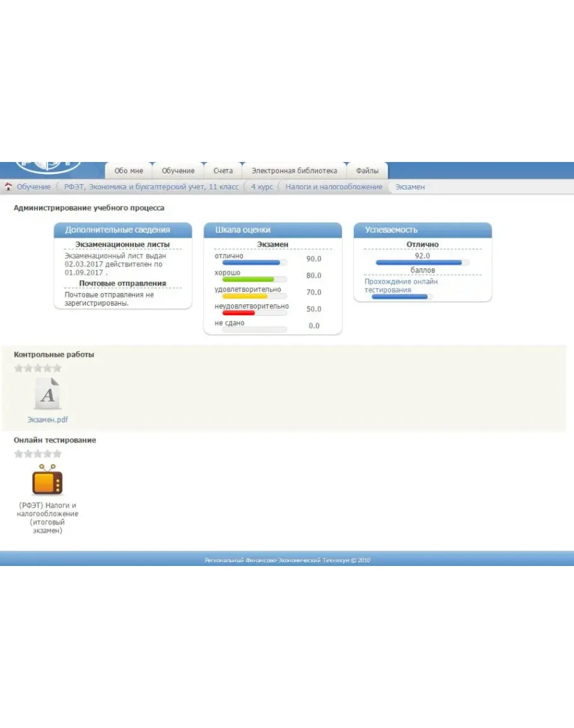Viewport: 574px width, 728px height.
Task: Switch to the Счета tab
Action: click(x=223, y=171)
